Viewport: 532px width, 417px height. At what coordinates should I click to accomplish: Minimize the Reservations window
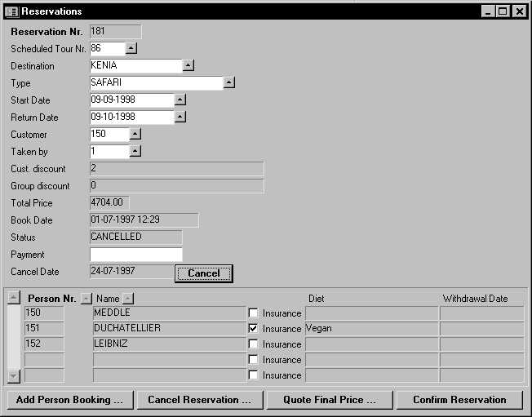click(x=488, y=11)
